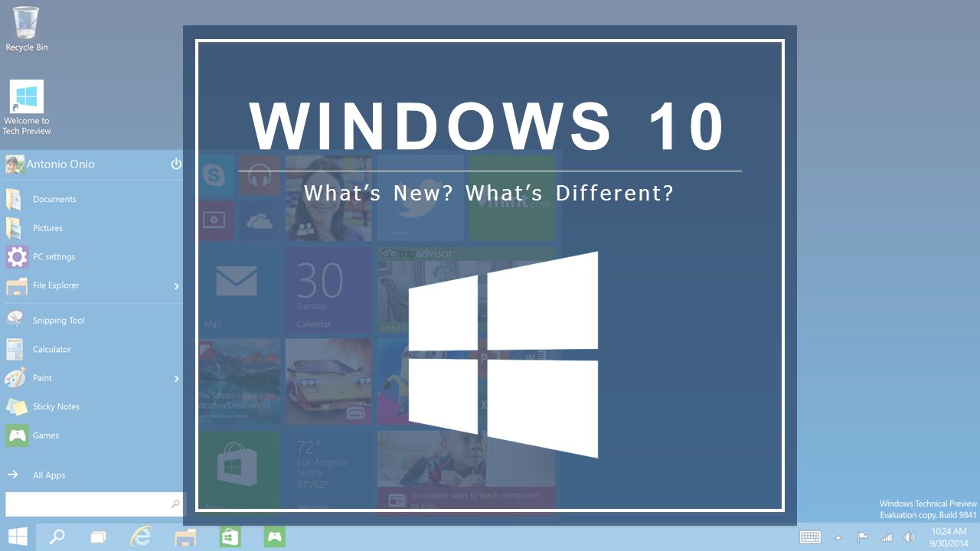Click the Documents label in Start menu
980x551 pixels.
coord(54,199)
